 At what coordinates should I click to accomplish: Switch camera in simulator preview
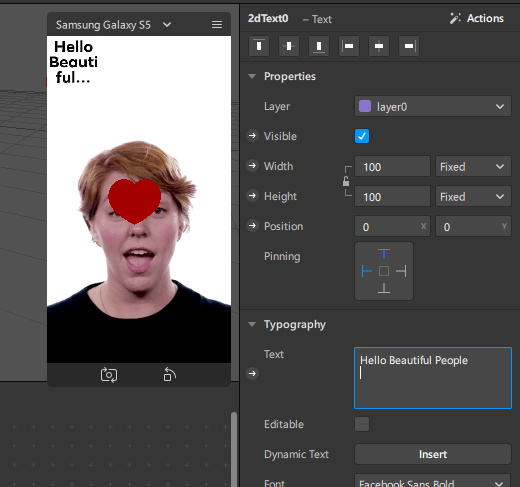(109, 375)
